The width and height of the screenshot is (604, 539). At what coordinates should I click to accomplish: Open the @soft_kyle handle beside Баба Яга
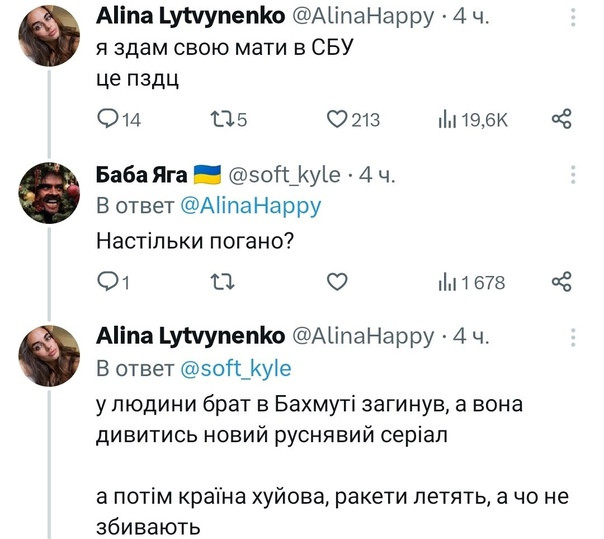coord(285,176)
